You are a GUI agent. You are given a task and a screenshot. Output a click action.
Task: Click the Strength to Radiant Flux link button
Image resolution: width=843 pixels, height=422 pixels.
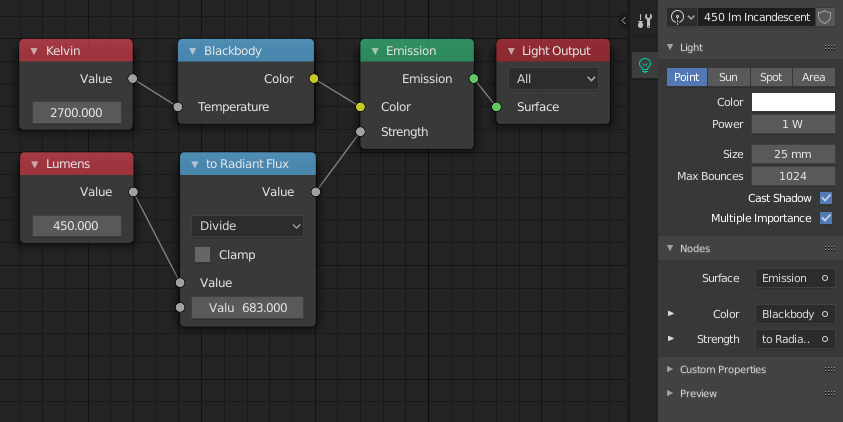(x=794, y=339)
